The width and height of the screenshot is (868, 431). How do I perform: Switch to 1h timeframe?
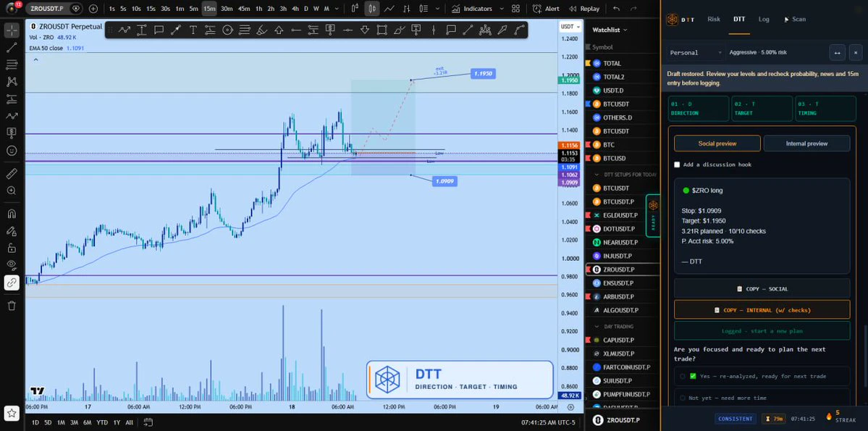[x=258, y=9]
